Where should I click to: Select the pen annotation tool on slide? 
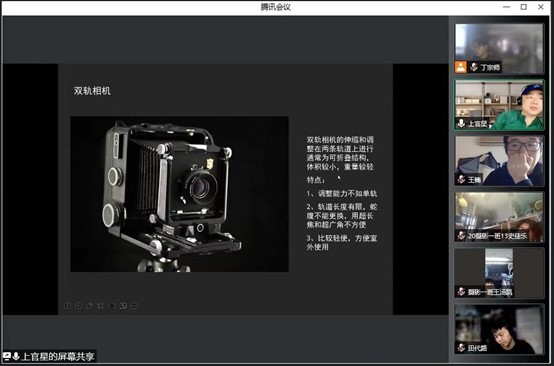point(89,306)
